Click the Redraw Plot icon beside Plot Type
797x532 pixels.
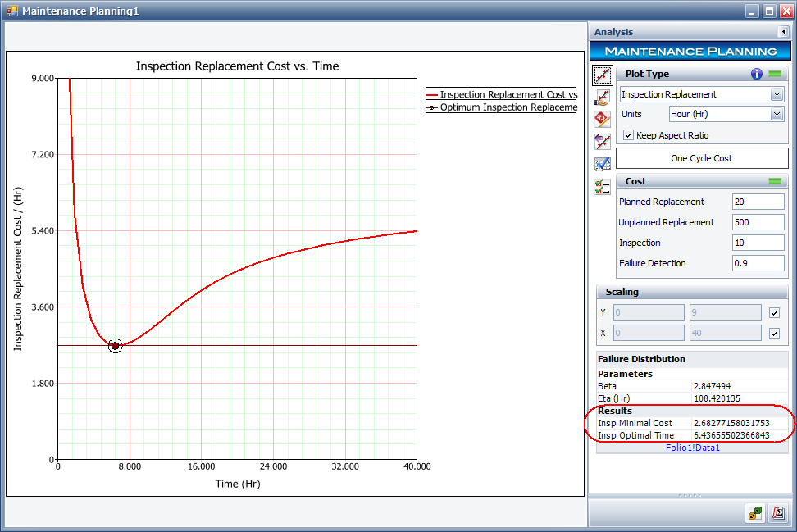tap(603, 75)
